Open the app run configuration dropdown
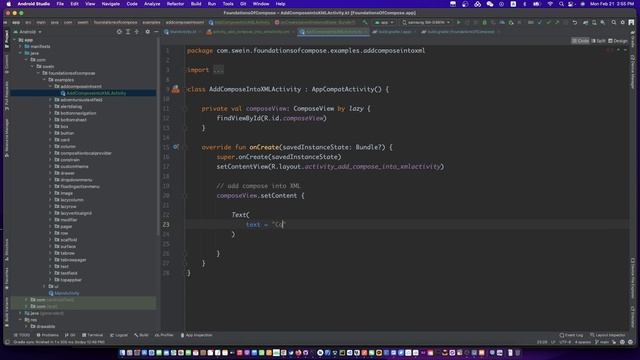Screen dimensions: 640x360 [384, 22]
